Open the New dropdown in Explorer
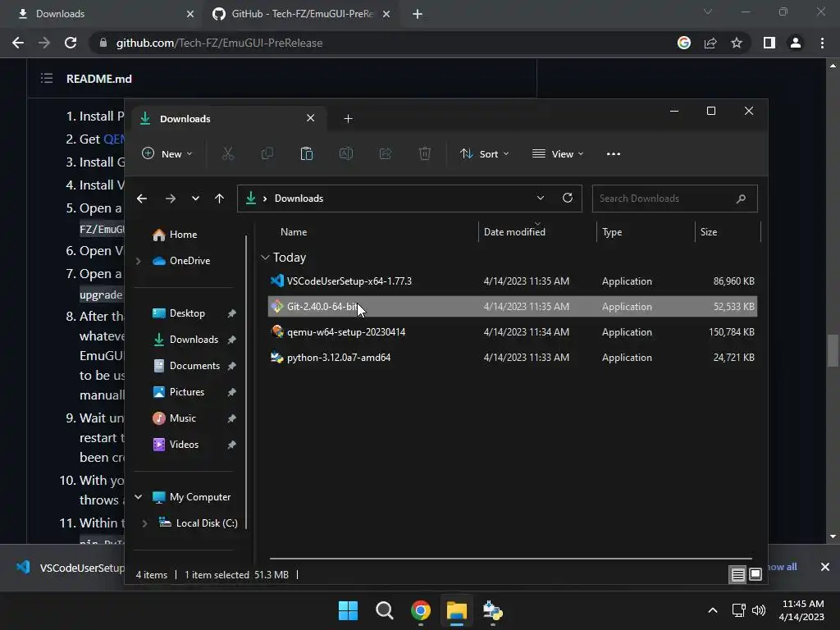Image resolution: width=840 pixels, height=630 pixels. tap(167, 153)
